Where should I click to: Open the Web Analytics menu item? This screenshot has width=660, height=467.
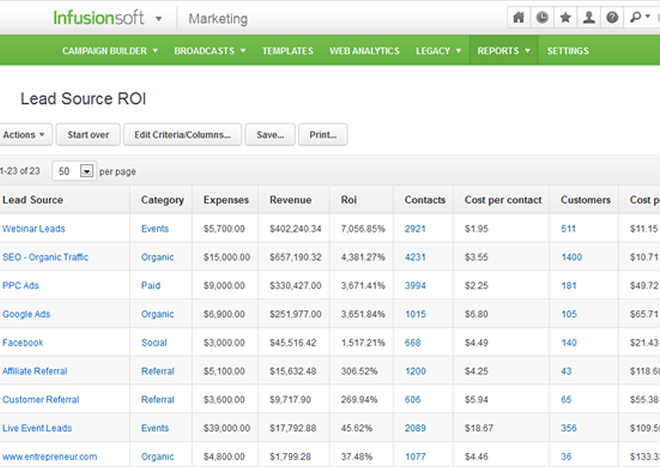[365, 51]
